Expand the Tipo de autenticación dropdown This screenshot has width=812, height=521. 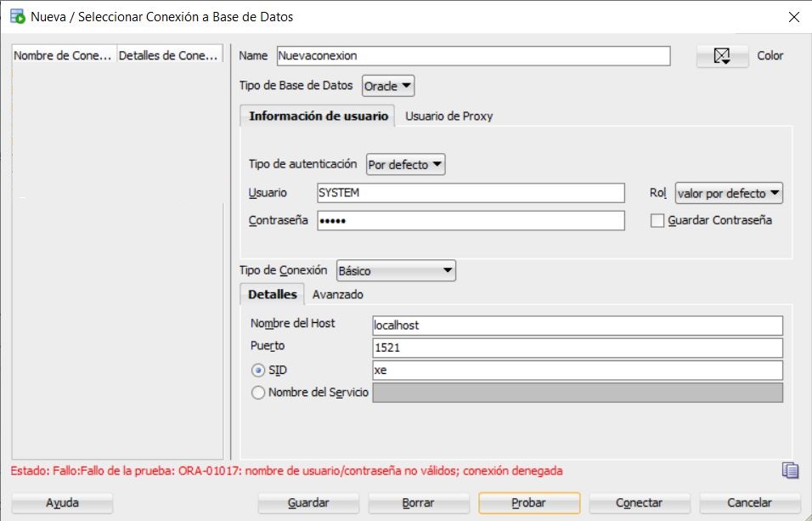pos(405,165)
